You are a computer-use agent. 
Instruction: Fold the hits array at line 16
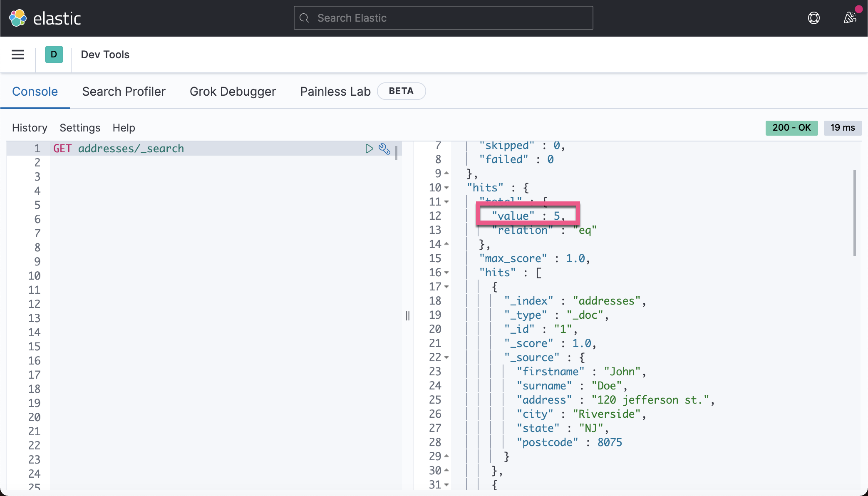[446, 273]
